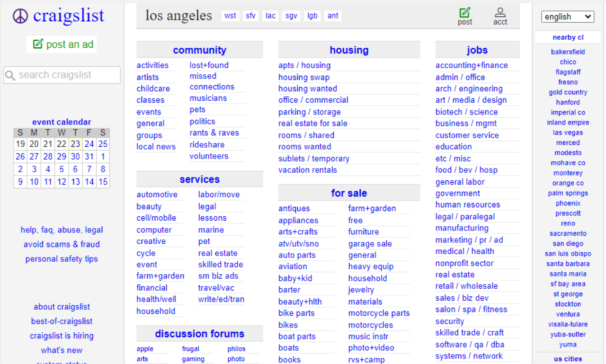606x364 pixels.
Task: Open the acct account icon
Action: click(x=500, y=16)
